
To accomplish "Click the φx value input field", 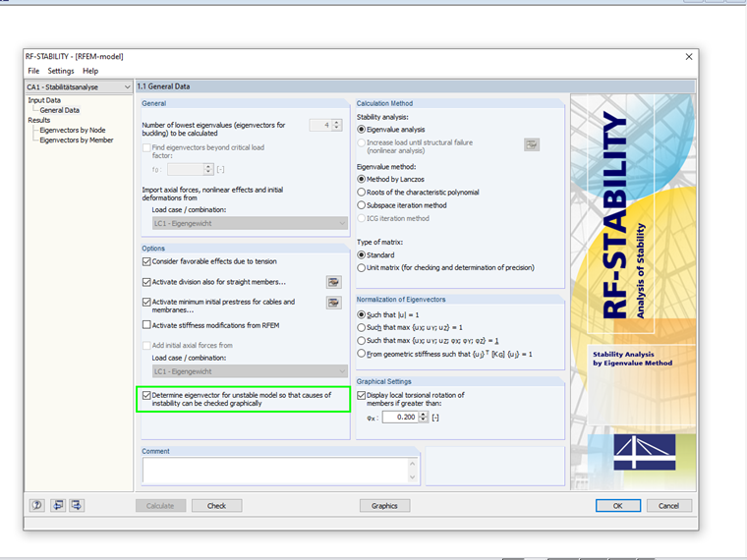I will pos(401,418).
